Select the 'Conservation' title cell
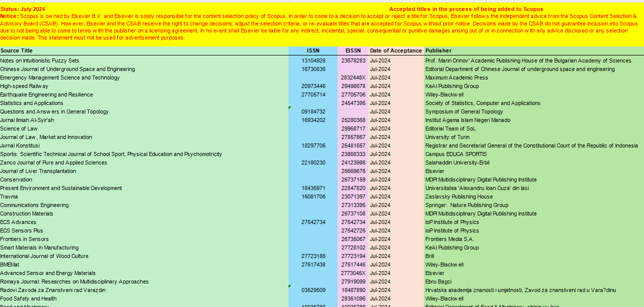Image resolution: width=644 pixels, height=307 pixels. point(144,179)
